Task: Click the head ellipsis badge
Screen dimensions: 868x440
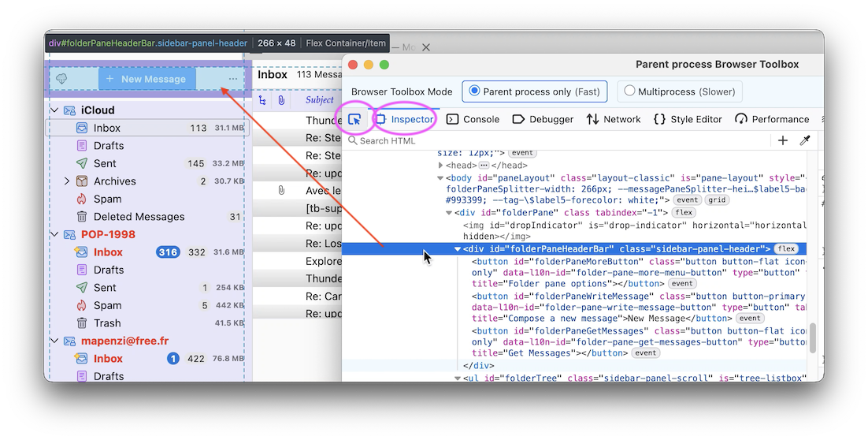Action: [484, 165]
